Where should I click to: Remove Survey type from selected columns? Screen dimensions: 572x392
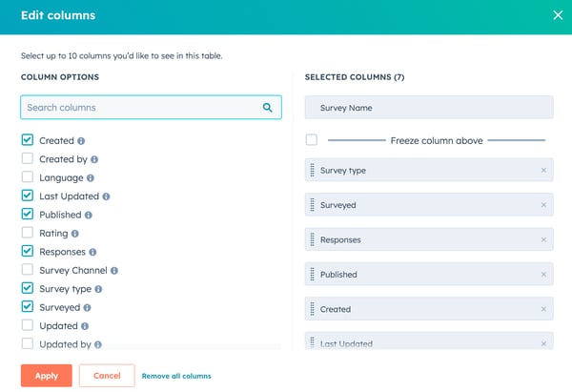543,171
